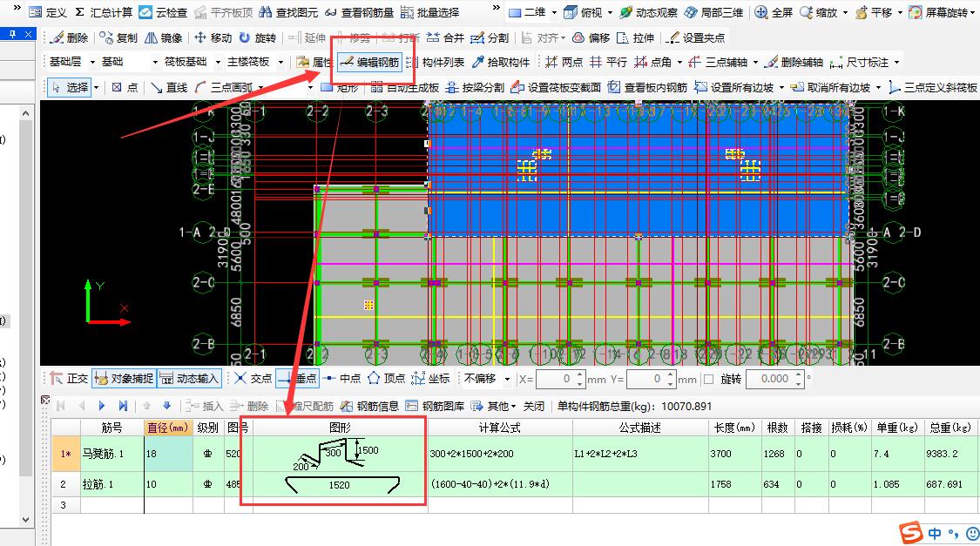Viewport: 980px width, 546px height.
Task: Check the 旋转 rotation checkbox
Action: [x=709, y=379]
